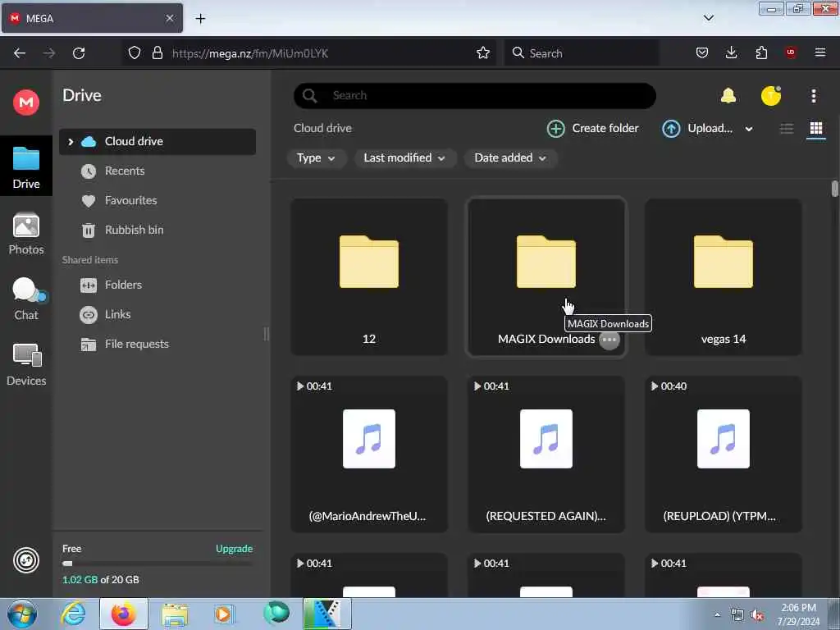The height and width of the screenshot is (630, 840).
Task: Select Cloud drive in sidebar
Action: pyautogui.click(x=157, y=142)
